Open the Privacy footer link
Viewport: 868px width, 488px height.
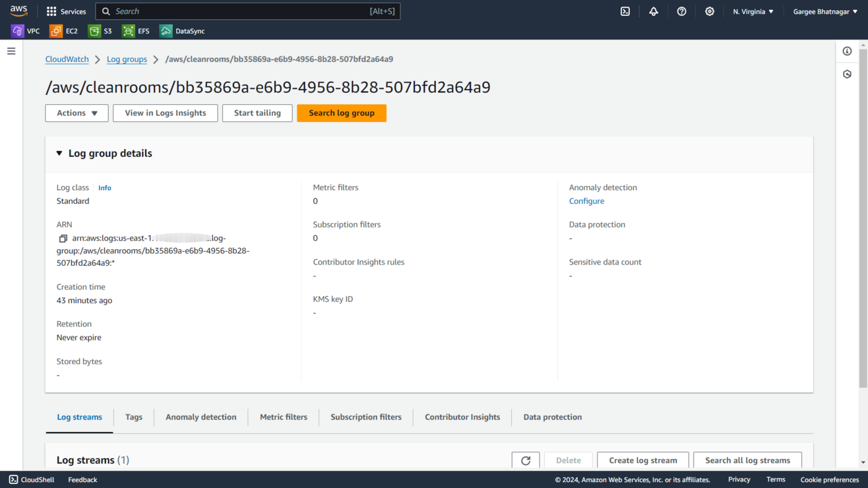[x=739, y=479]
